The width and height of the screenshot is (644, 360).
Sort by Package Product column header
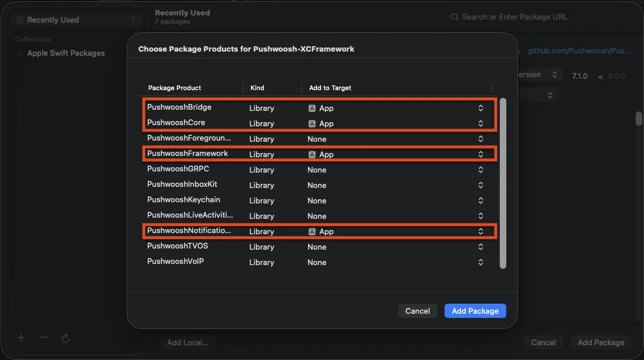coord(175,88)
